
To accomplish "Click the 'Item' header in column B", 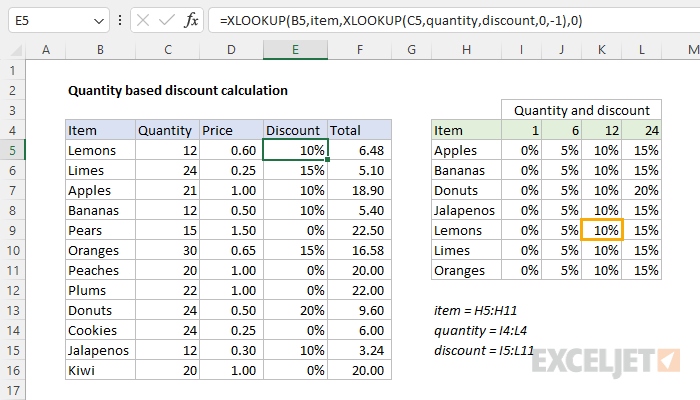I will [100, 130].
